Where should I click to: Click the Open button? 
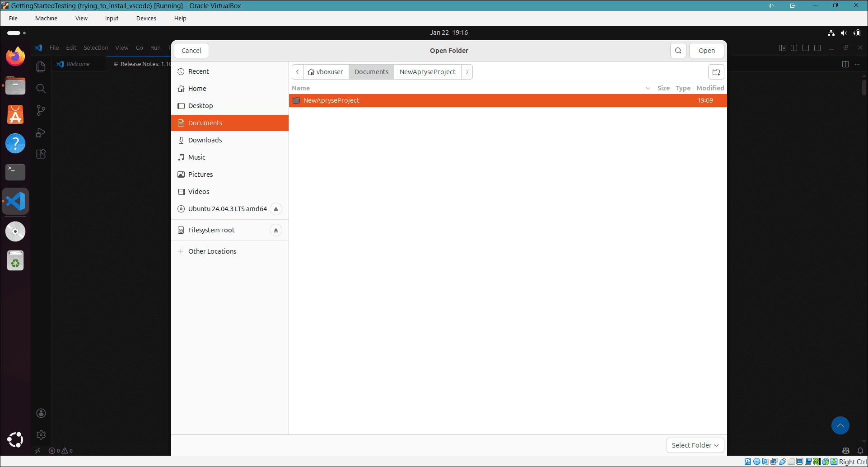coord(706,51)
